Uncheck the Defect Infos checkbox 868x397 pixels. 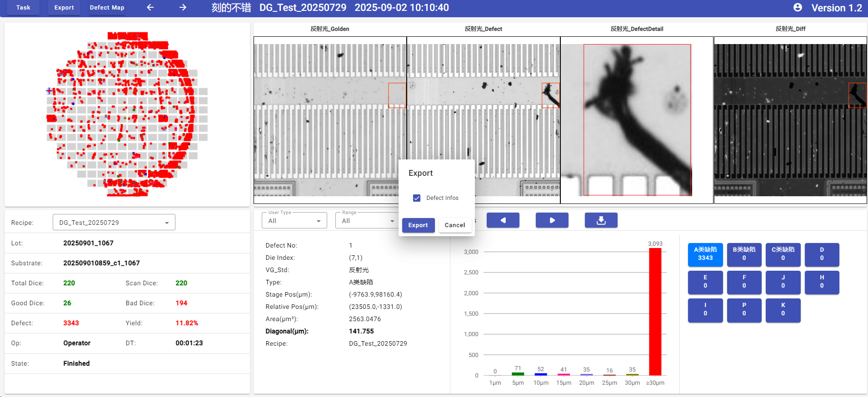tap(417, 198)
